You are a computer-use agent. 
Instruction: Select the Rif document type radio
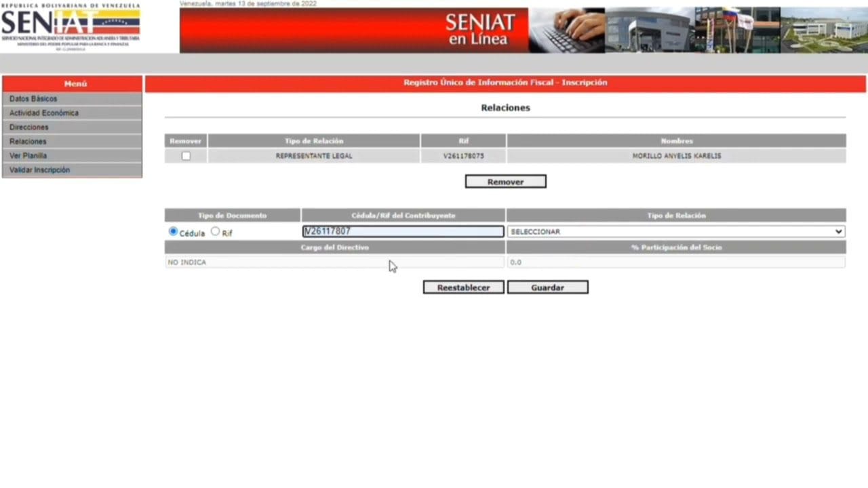(x=216, y=232)
